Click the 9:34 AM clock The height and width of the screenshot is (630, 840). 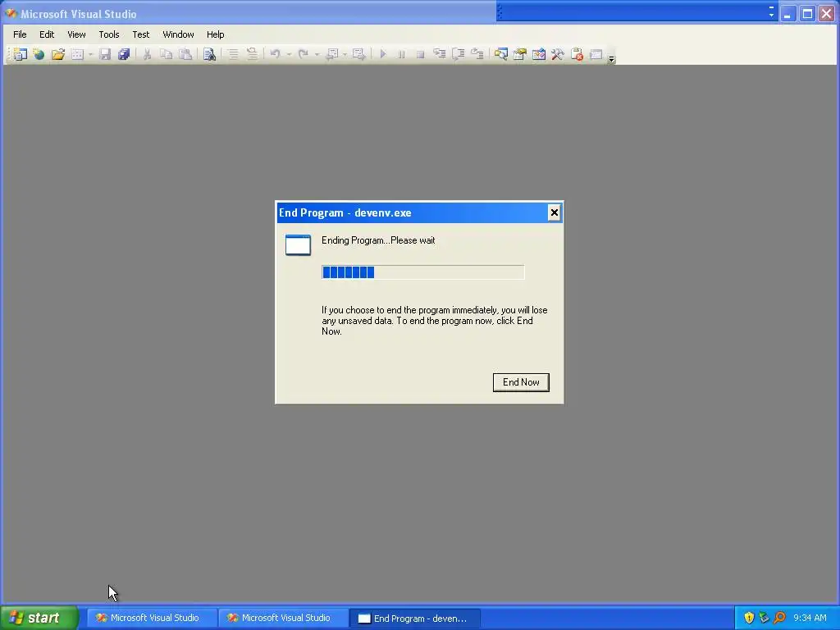pos(810,618)
